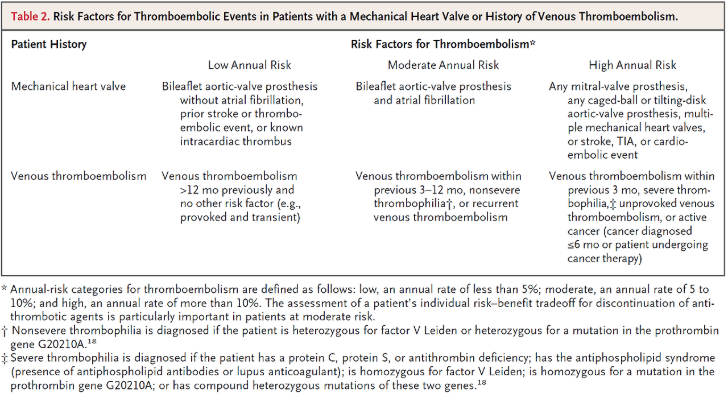Click superscript 18 after 'gene G20210A.'
728x399 pixels.
92,342
